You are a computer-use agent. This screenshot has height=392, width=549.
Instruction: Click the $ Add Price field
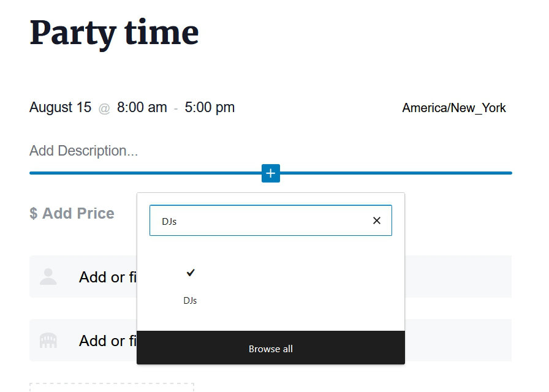tap(72, 214)
